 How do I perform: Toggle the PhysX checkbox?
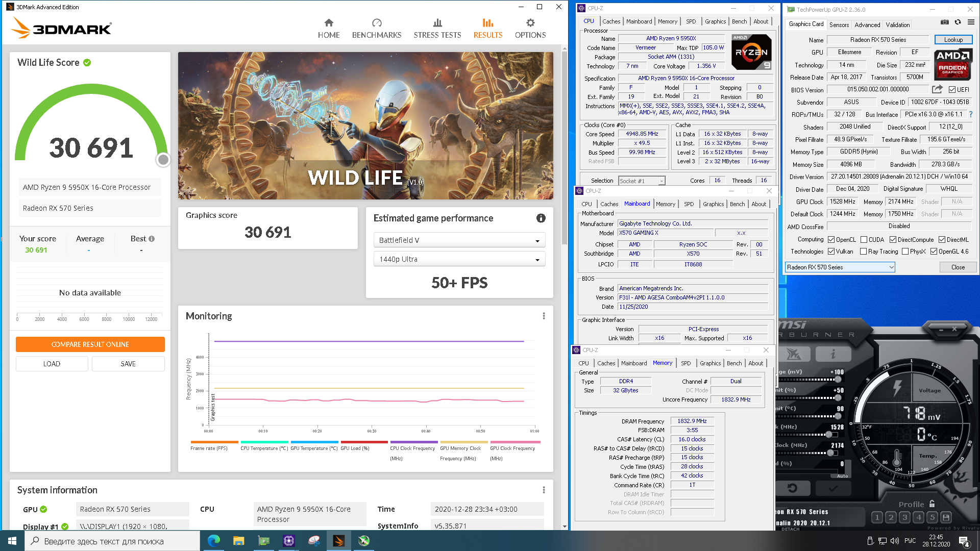pyautogui.click(x=905, y=252)
